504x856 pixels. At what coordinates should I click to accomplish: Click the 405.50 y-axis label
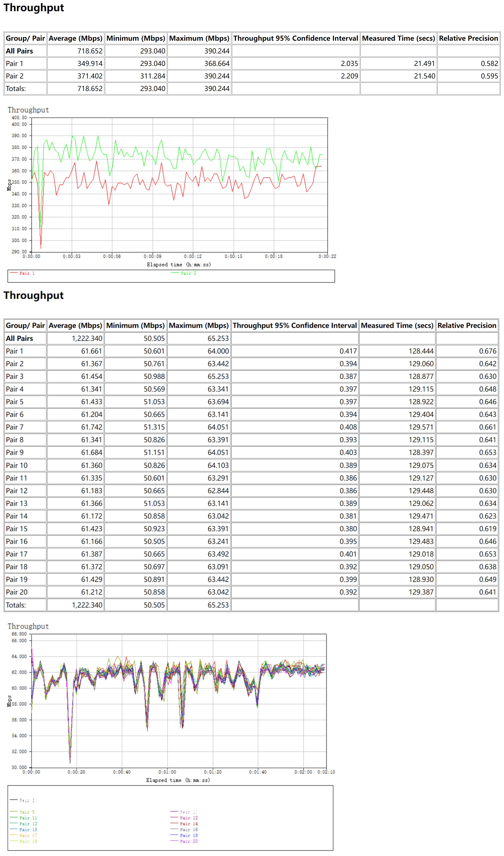[19, 118]
